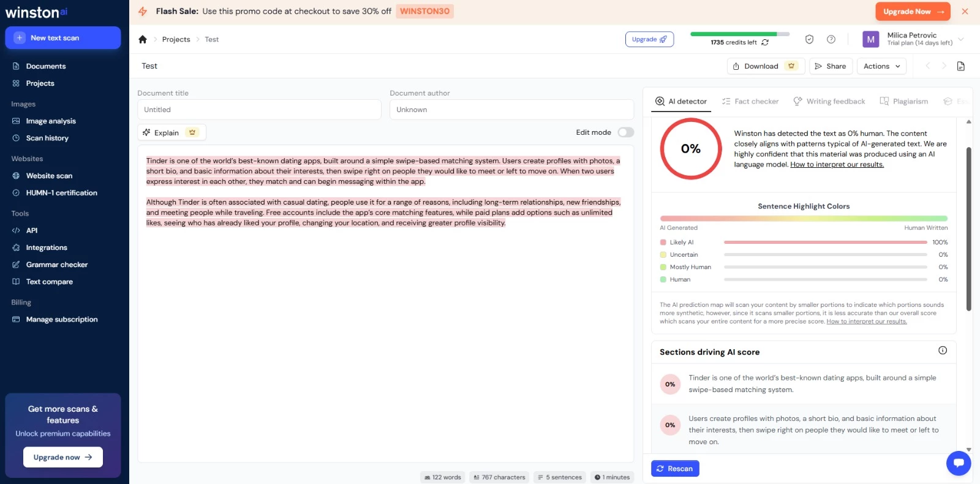The height and width of the screenshot is (484, 980).
Task: Go to next document with right arrow
Action: (x=944, y=66)
